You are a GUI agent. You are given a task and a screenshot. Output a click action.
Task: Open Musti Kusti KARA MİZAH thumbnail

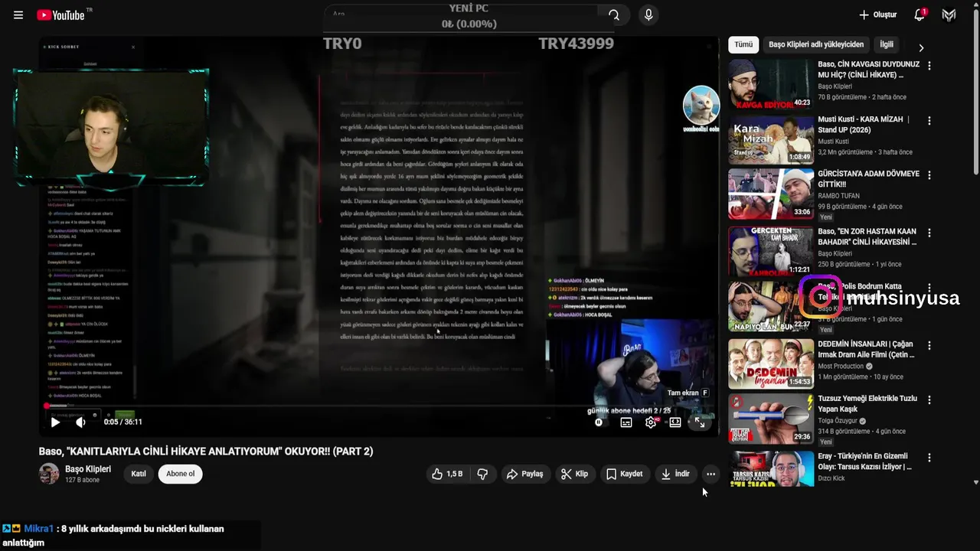click(771, 139)
